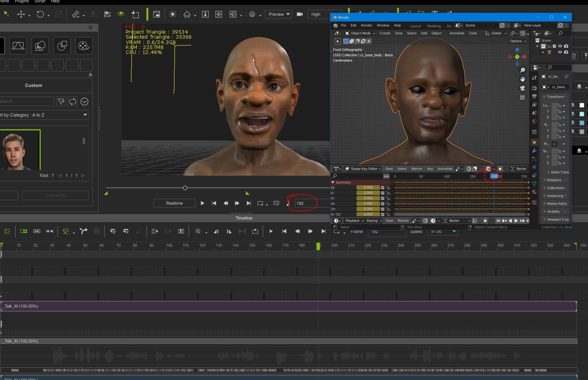Play from the Timeline toolbar
Image resolution: width=588 pixels, height=380 pixels.
pos(271,231)
